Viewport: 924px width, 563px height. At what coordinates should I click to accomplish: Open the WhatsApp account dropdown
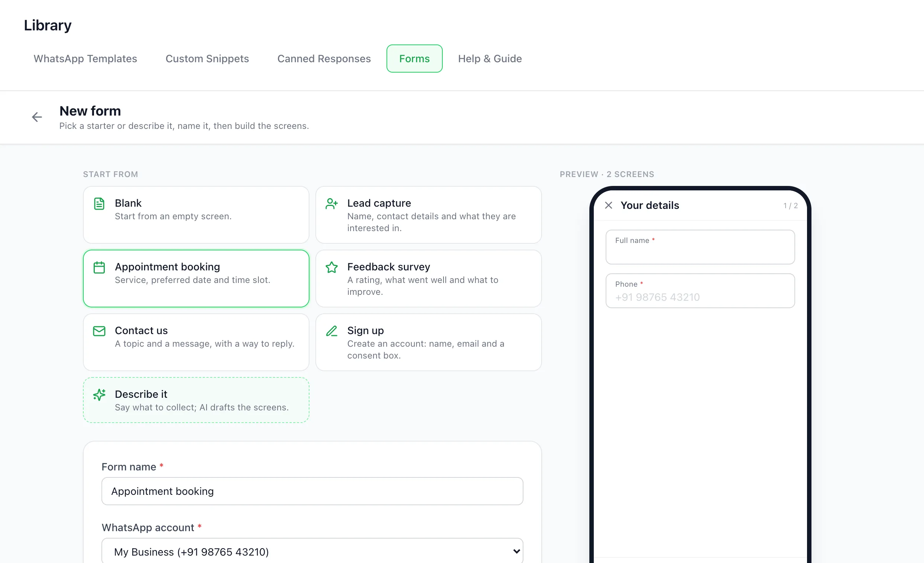tap(312, 552)
